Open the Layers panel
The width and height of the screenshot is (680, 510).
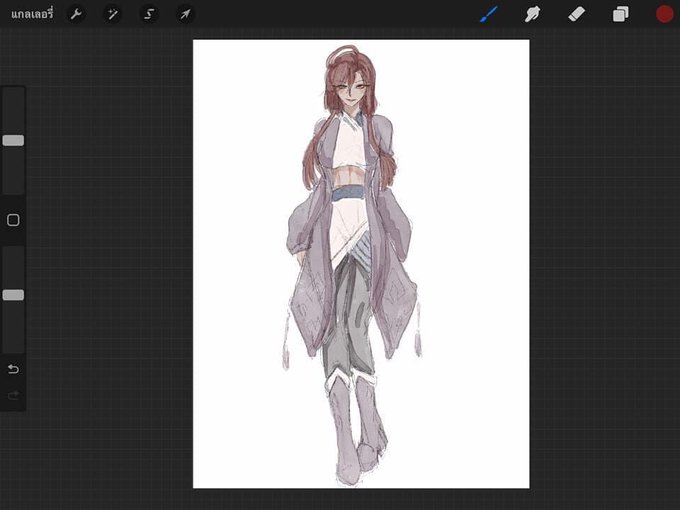pyautogui.click(x=621, y=14)
